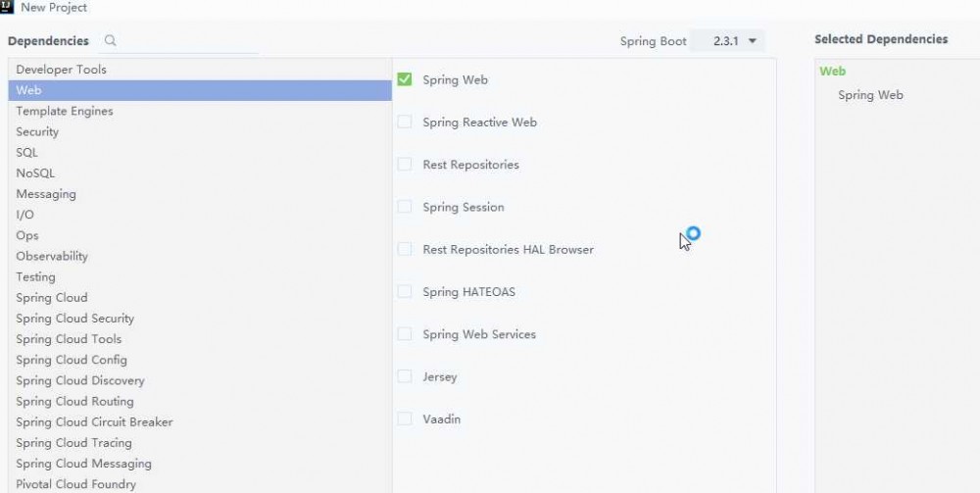Select the SQL category

point(200,153)
